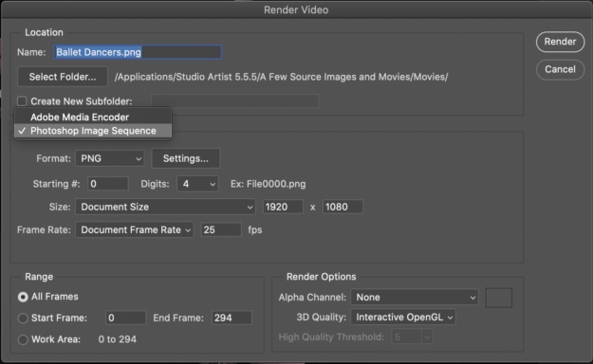
Task: Open the Size dropdown showing Document Size
Action: [x=165, y=207]
